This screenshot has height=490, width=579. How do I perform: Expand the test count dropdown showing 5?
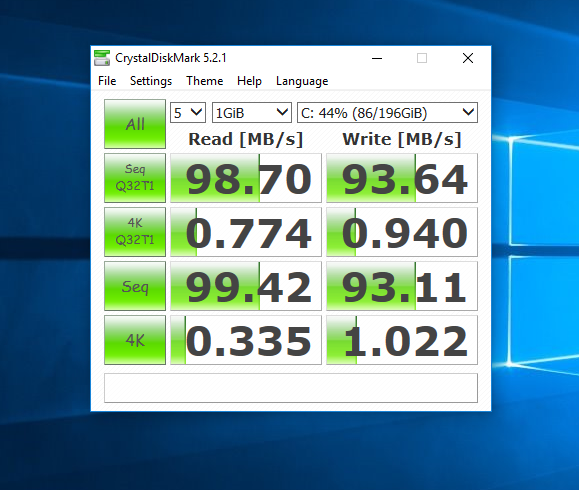188,113
